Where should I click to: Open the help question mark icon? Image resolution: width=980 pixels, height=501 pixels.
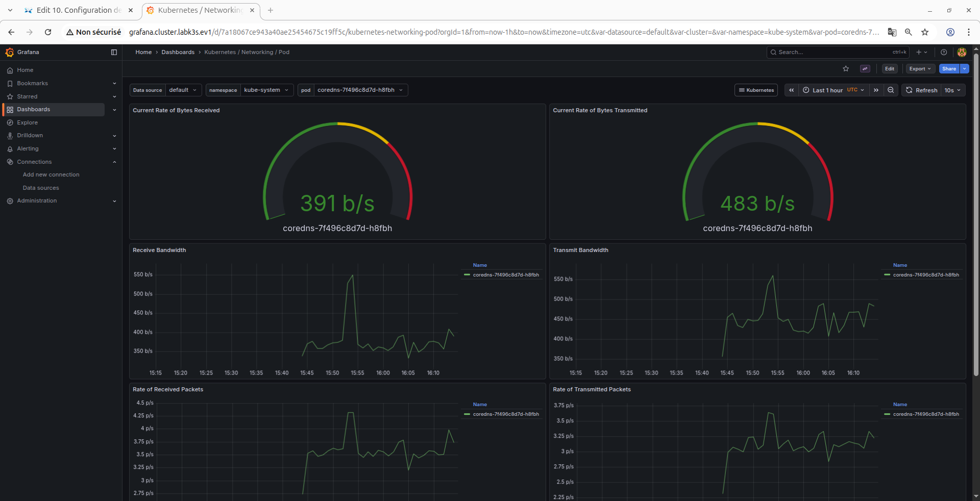[x=944, y=52]
